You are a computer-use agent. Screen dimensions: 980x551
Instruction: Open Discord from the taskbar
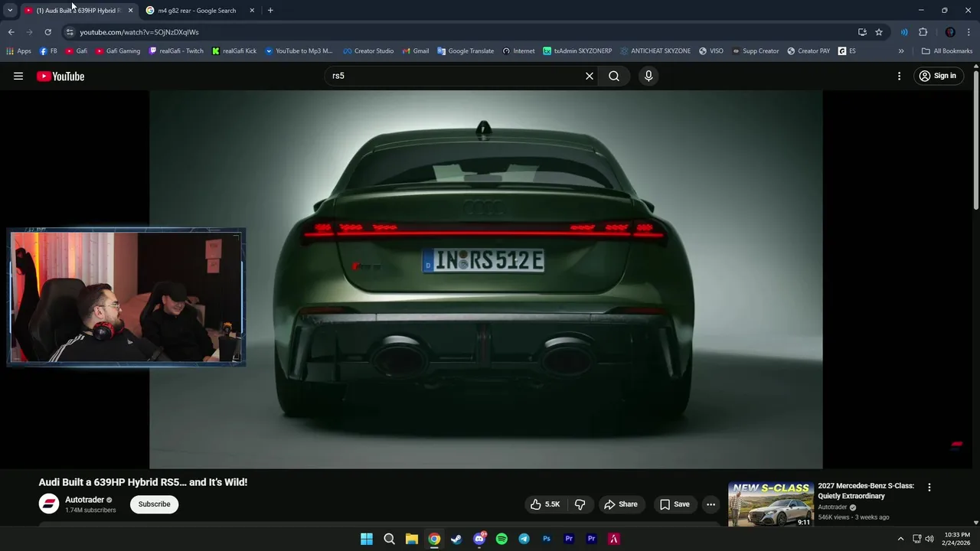point(479,539)
